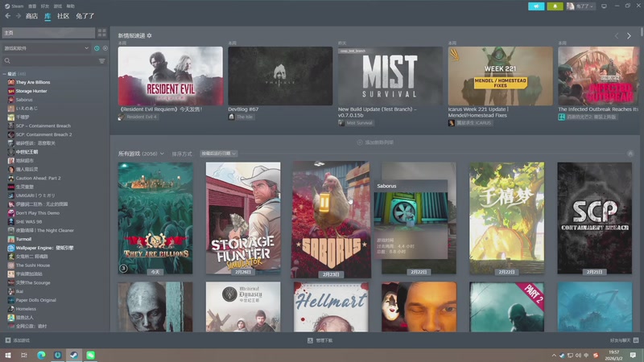Screen dimensions: 644x362
Task: Open the advanced filter options icon
Action: click(102, 61)
